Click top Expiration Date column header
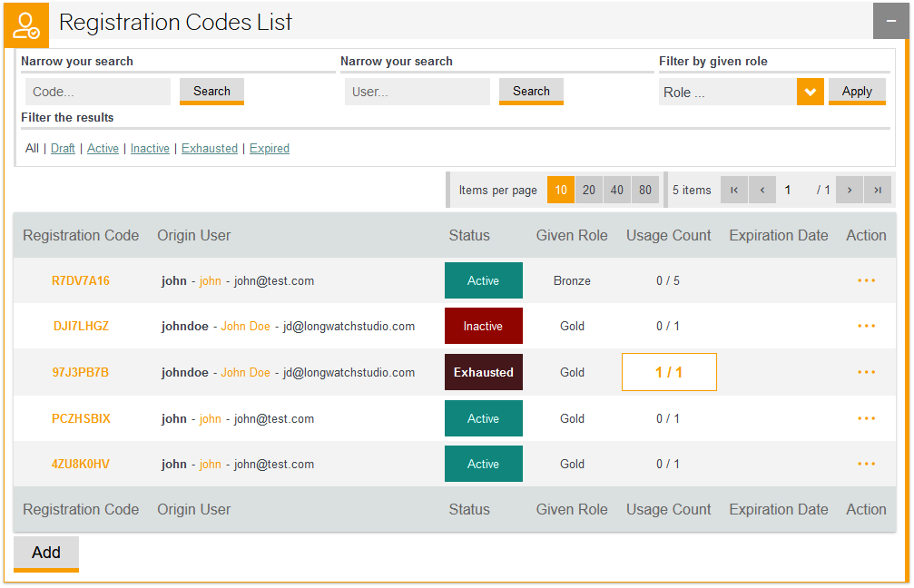 pyautogui.click(x=779, y=235)
